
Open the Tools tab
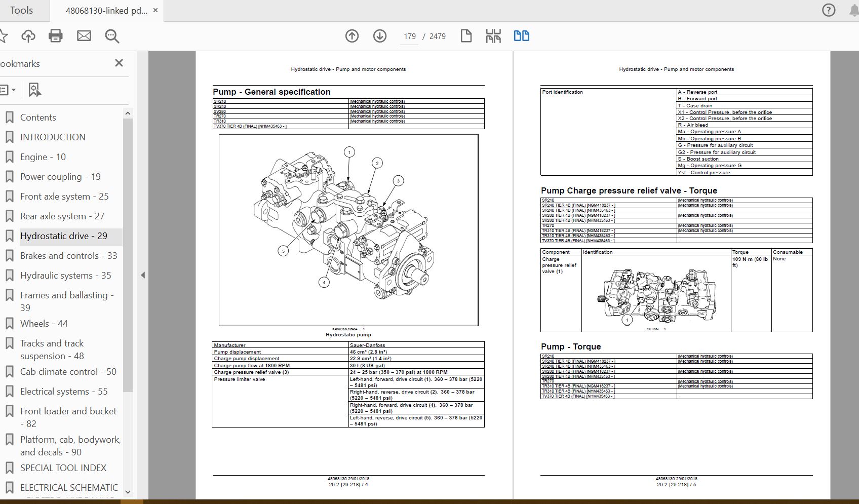click(21, 10)
